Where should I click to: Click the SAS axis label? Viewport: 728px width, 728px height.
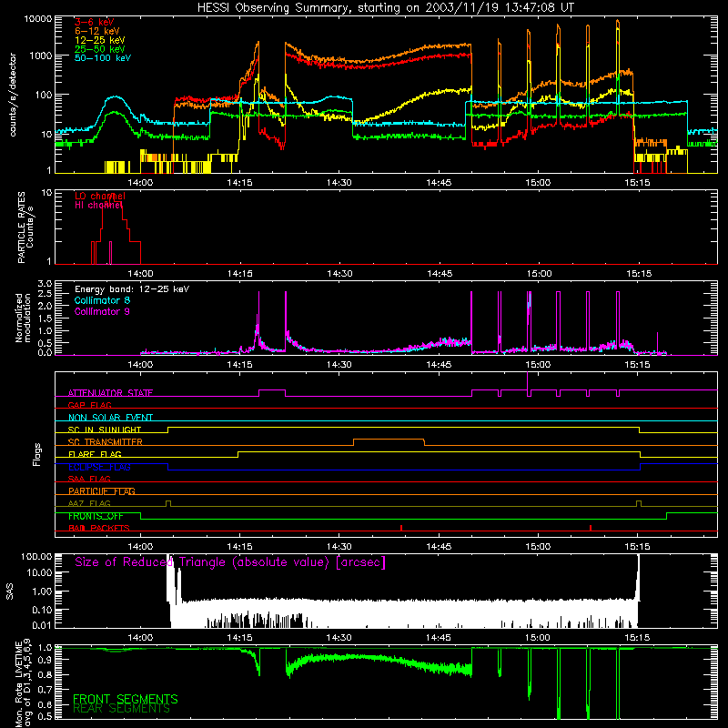pos(10,591)
